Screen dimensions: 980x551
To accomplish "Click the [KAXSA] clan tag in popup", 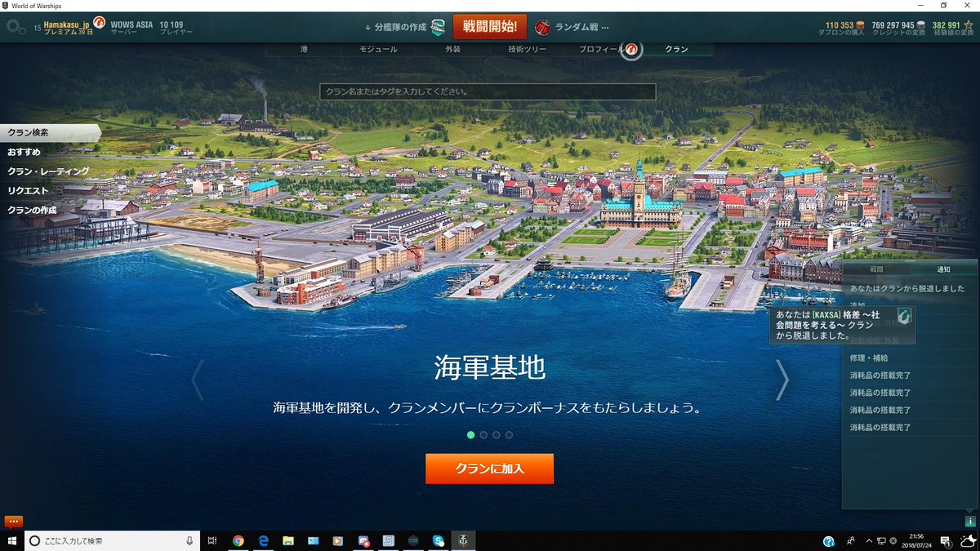I will (828, 314).
